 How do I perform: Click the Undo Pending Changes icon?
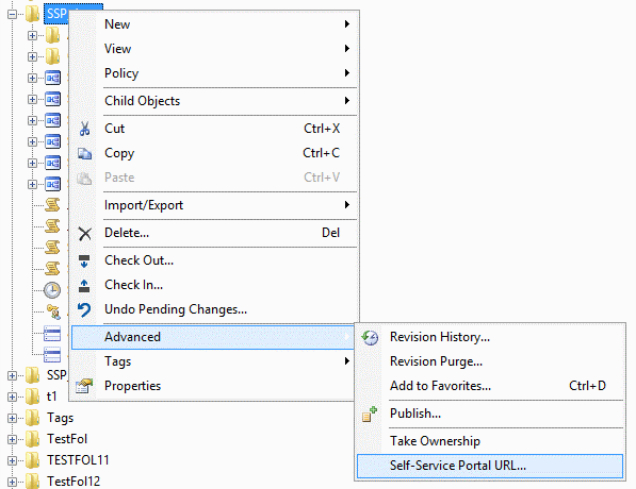(x=84, y=310)
